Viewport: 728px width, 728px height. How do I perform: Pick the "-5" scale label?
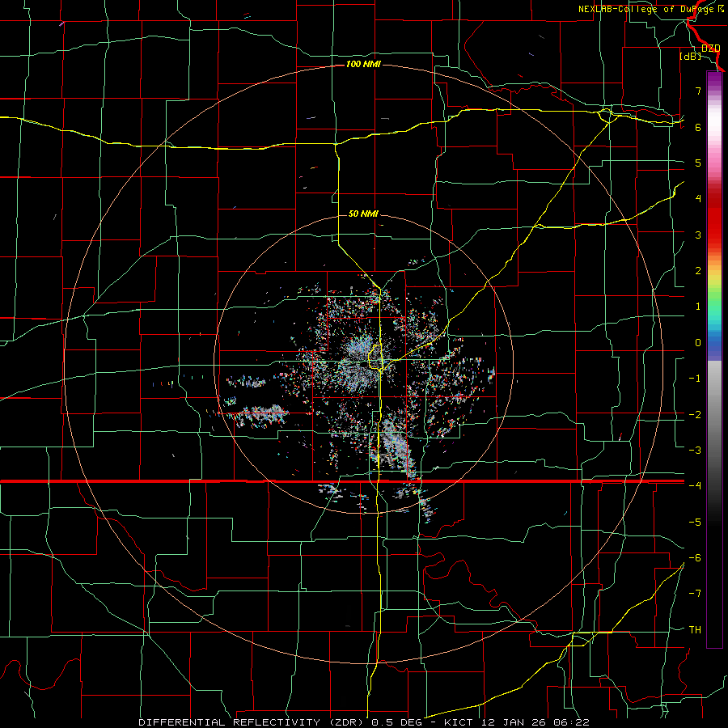click(x=695, y=522)
